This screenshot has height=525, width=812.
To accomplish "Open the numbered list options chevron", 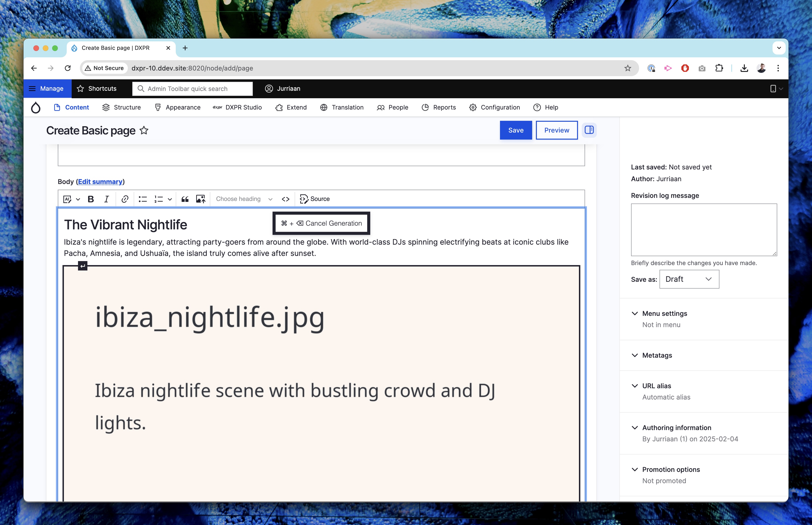I will click(x=170, y=199).
